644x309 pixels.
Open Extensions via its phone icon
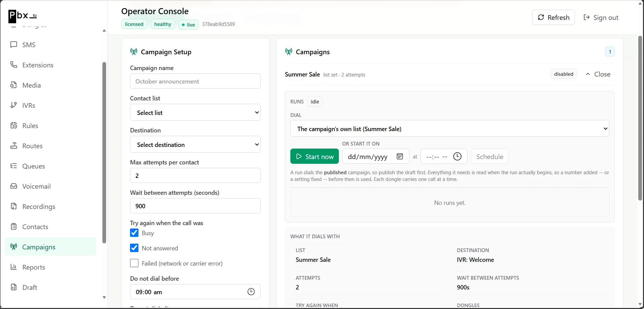pos(14,65)
